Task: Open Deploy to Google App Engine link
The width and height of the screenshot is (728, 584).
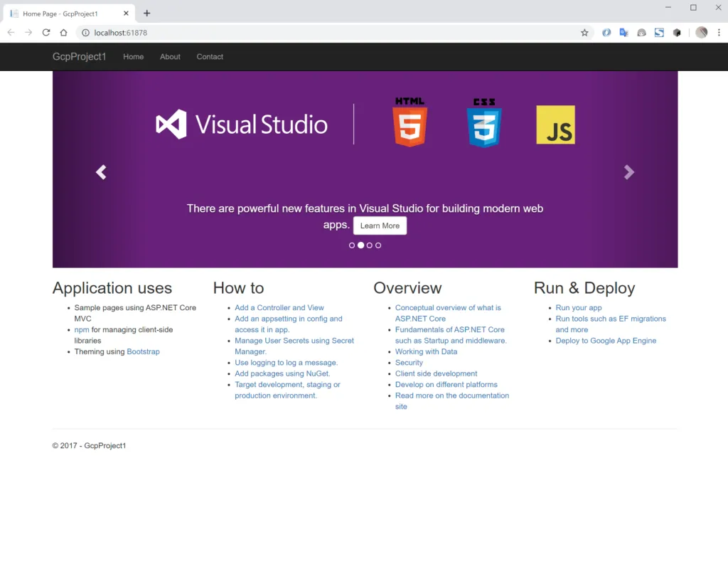Action: (606, 341)
